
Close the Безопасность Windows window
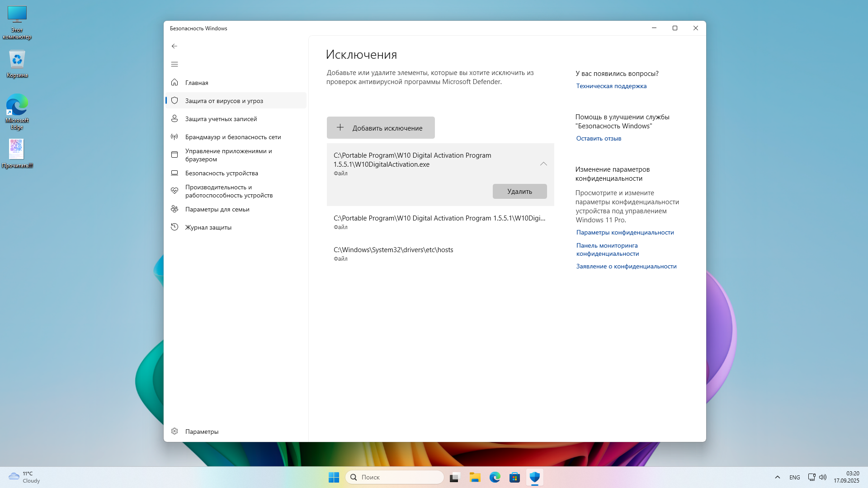click(695, 28)
